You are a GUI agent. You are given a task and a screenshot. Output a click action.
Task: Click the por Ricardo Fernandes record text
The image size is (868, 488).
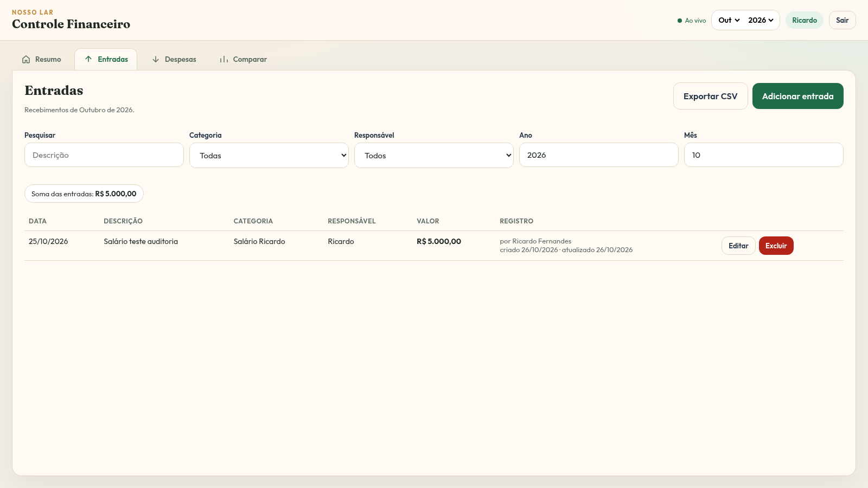point(535,241)
